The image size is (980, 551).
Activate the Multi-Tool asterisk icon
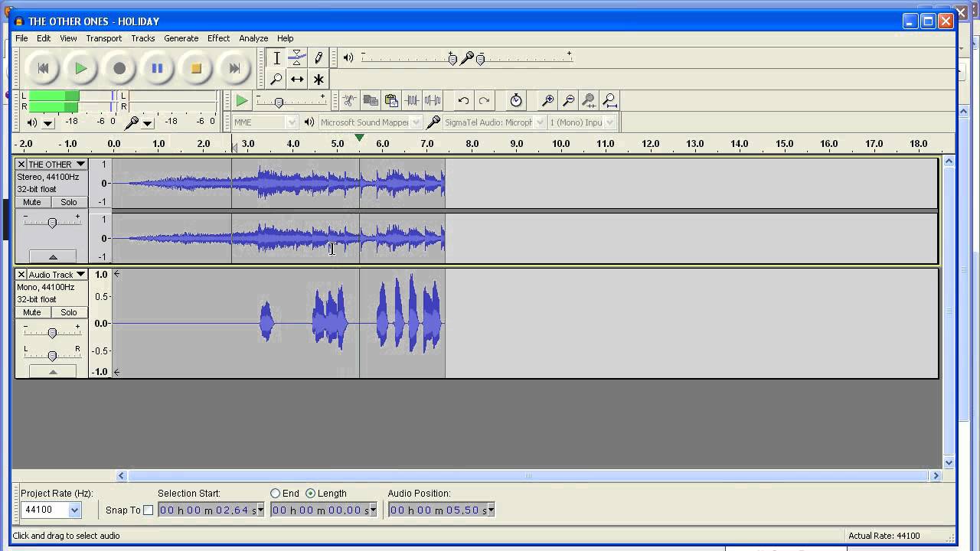[318, 79]
